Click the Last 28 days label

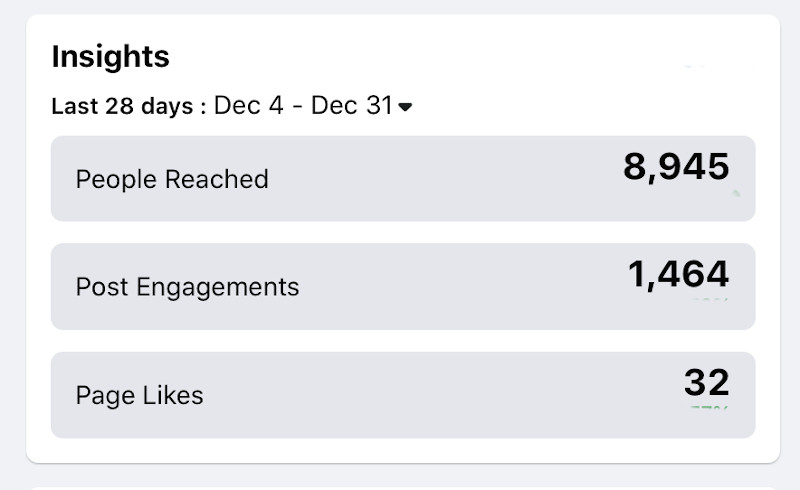click(x=122, y=107)
